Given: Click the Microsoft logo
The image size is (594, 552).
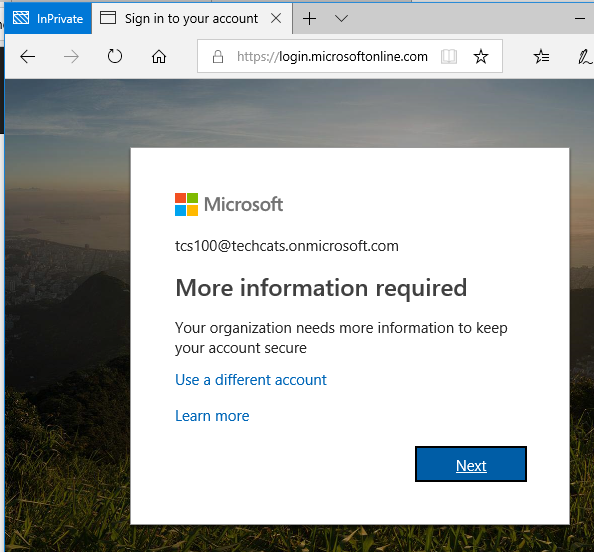Looking at the screenshot, I should (x=229, y=204).
